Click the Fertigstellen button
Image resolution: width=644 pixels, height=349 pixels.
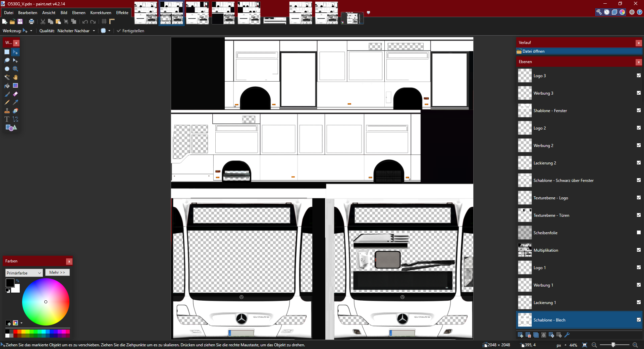pyautogui.click(x=130, y=31)
